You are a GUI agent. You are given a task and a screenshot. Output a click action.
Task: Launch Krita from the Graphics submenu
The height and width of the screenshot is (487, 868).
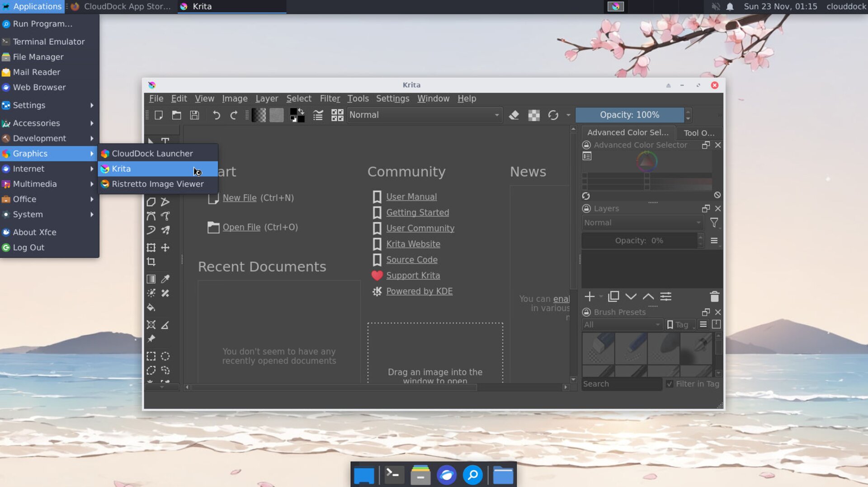tap(121, 169)
